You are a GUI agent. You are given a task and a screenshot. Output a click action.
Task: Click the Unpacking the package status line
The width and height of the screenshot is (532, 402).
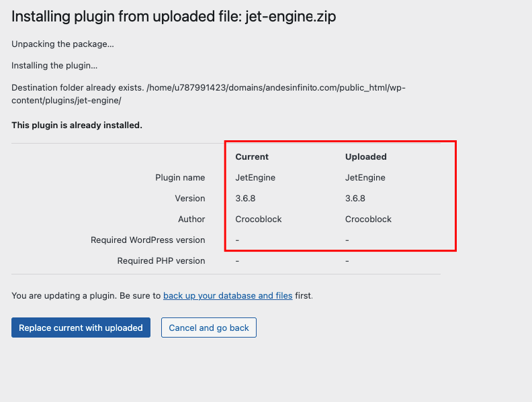pos(62,44)
